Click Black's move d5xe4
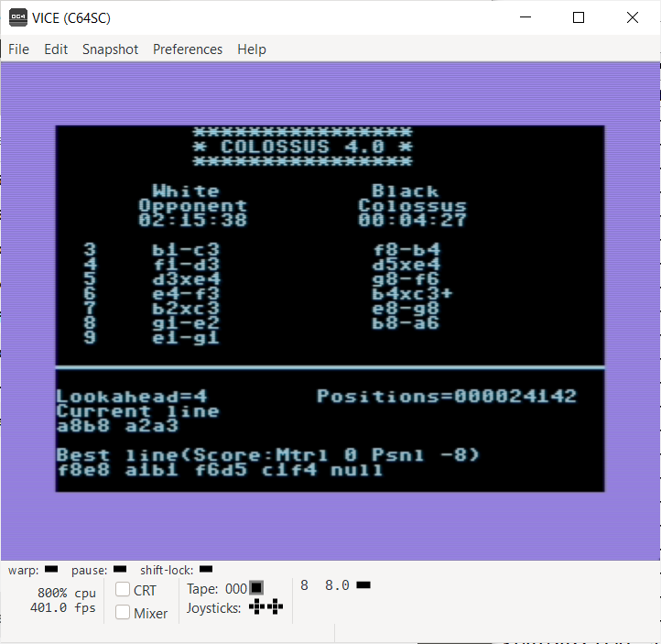The image size is (661, 644). tap(406, 265)
